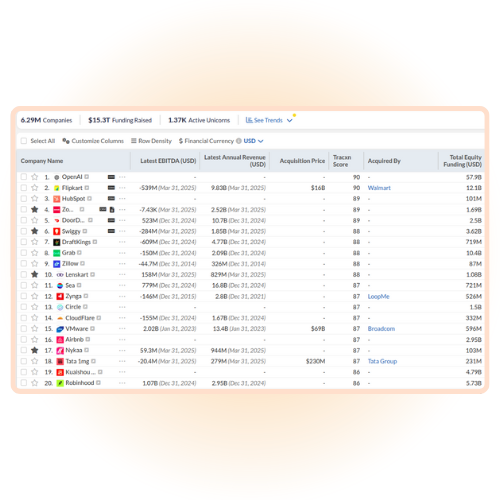500x500 pixels.
Task: Unstar the Swiggy row
Action: pos(34,231)
